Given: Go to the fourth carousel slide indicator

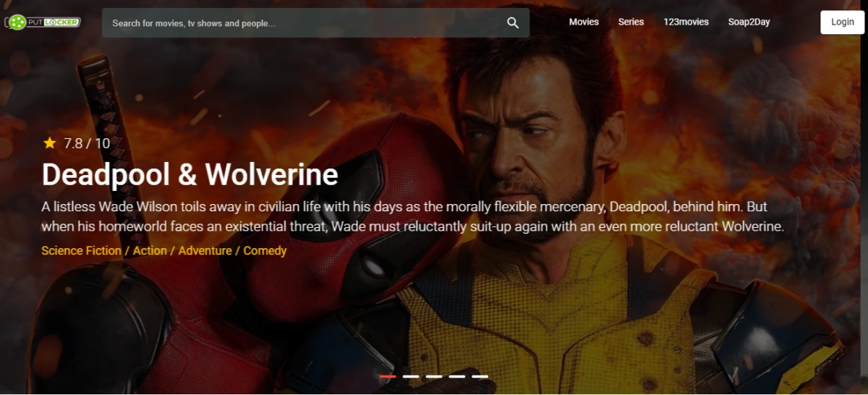Looking at the screenshot, I should pyautogui.click(x=457, y=377).
